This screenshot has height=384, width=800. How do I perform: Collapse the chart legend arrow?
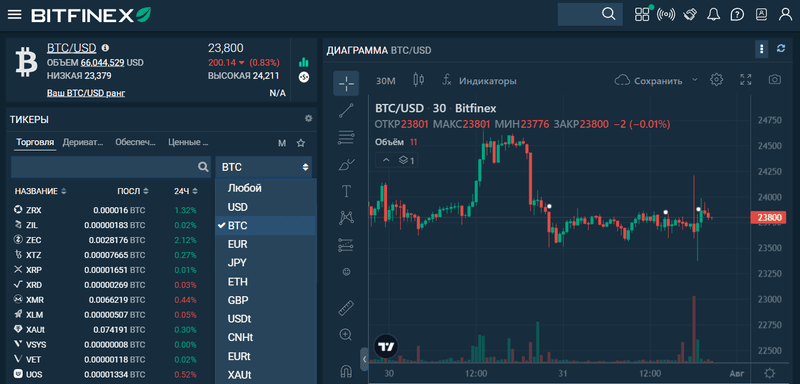click(386, 161)
